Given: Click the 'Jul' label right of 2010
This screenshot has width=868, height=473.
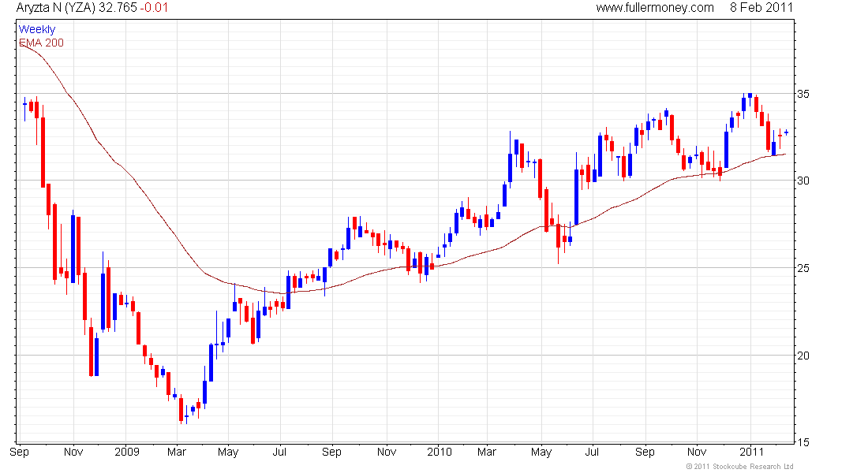Looking at the screenshot, I should (x=592, y=452).
